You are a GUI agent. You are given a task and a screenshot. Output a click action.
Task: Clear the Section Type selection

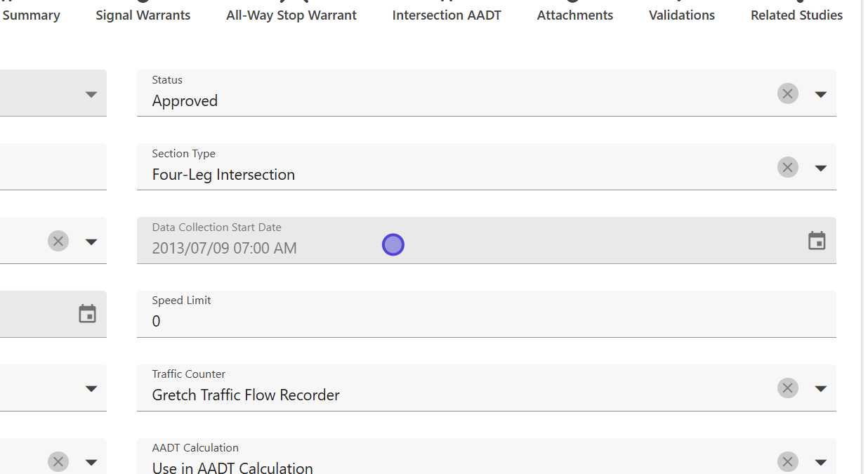click(x=787, y=167)
